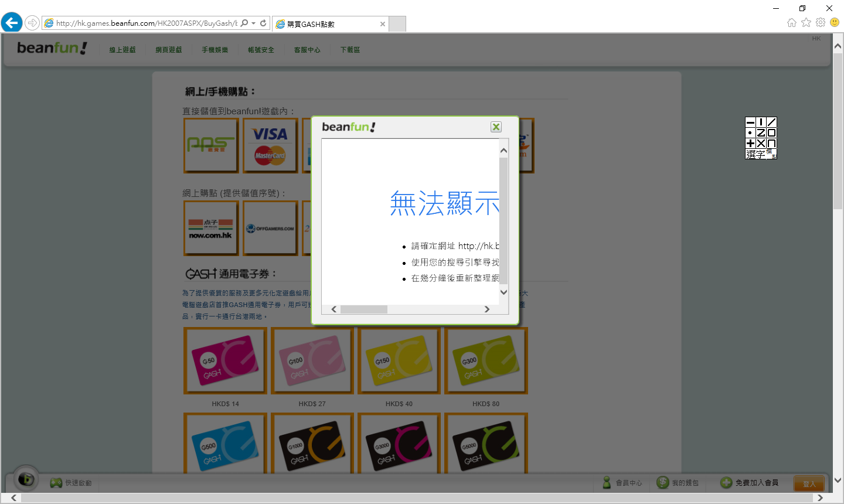Refresh the page with the reload icon
The image size is (844, 504).
coord(263,23)
